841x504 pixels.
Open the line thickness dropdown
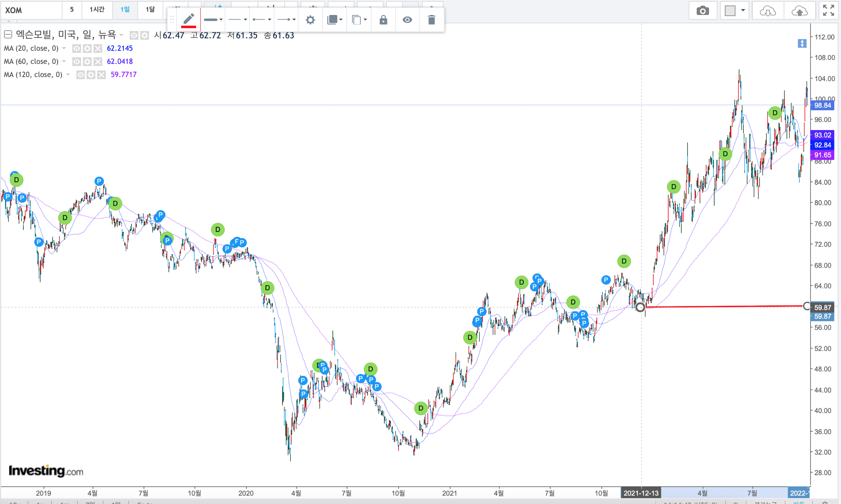point(213,20)
